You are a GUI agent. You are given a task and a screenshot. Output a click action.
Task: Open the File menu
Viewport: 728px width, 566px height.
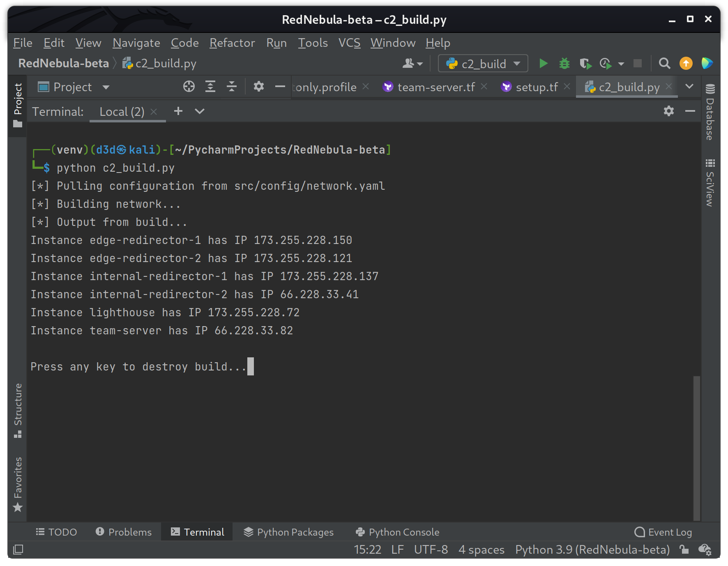[23, 43]
